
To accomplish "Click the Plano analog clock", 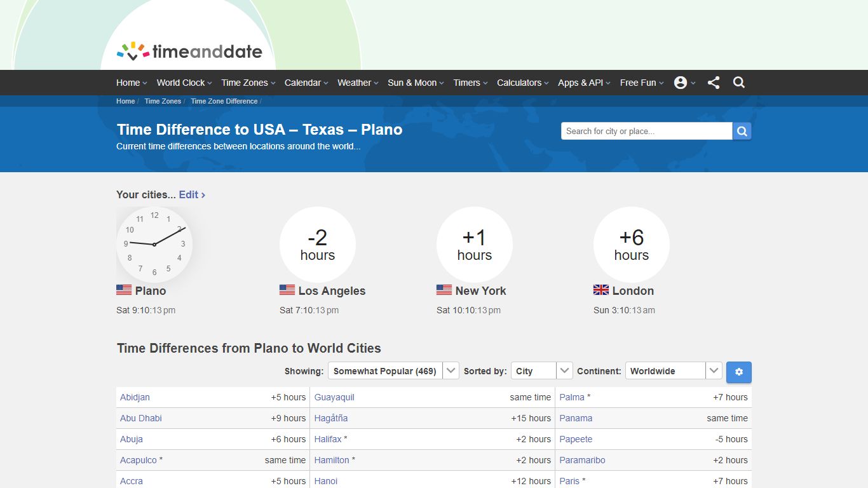I will 154,245.
